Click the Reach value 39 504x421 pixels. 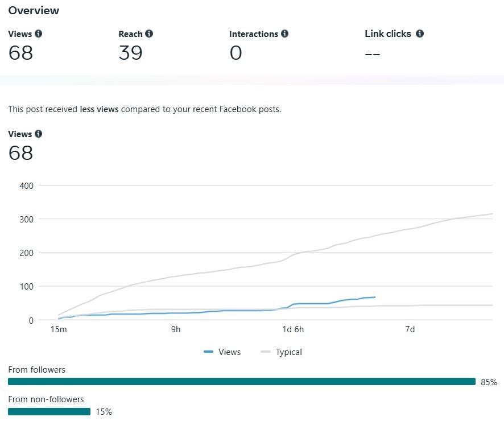[130, 53]
